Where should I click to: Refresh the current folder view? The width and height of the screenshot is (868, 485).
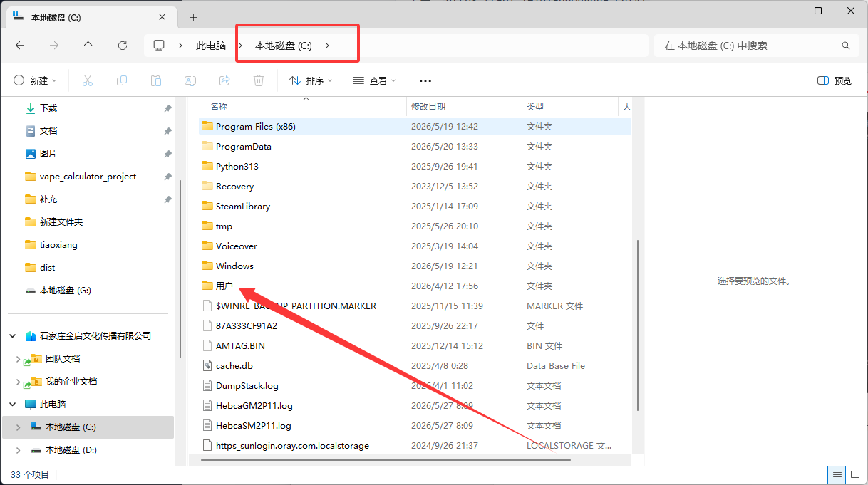tap(123, 45)
